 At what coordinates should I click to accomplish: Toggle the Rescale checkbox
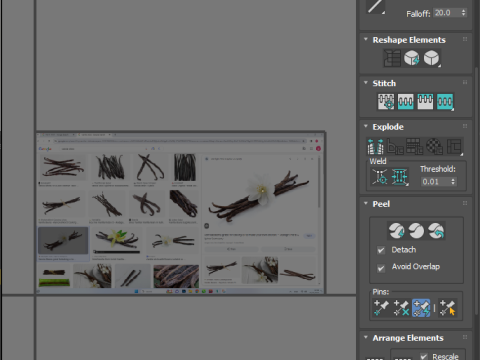(x=424, y=356)
